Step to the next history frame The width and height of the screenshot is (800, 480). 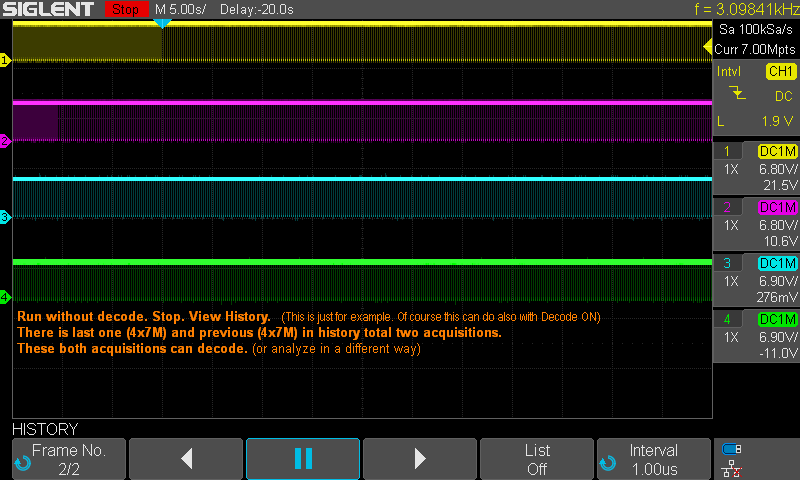pyautogui.click(x=420, y=459)
